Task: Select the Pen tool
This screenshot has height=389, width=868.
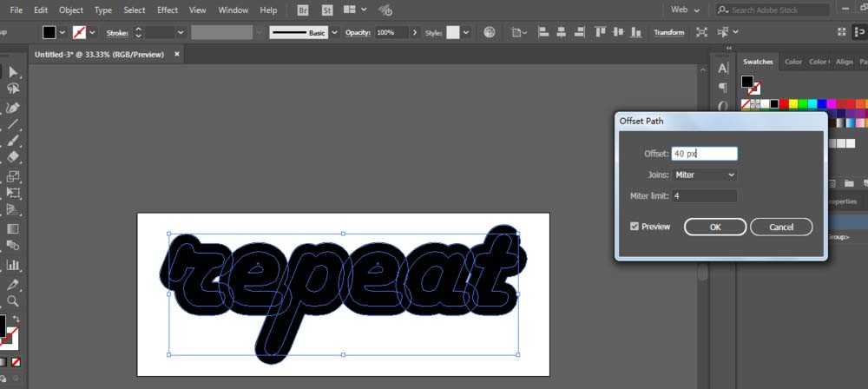Action: 13,108
